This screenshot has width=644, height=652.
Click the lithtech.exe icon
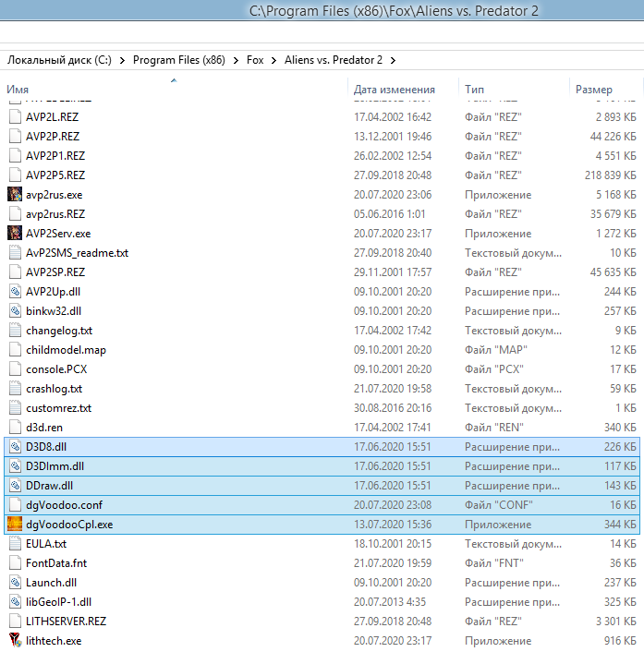15,640
